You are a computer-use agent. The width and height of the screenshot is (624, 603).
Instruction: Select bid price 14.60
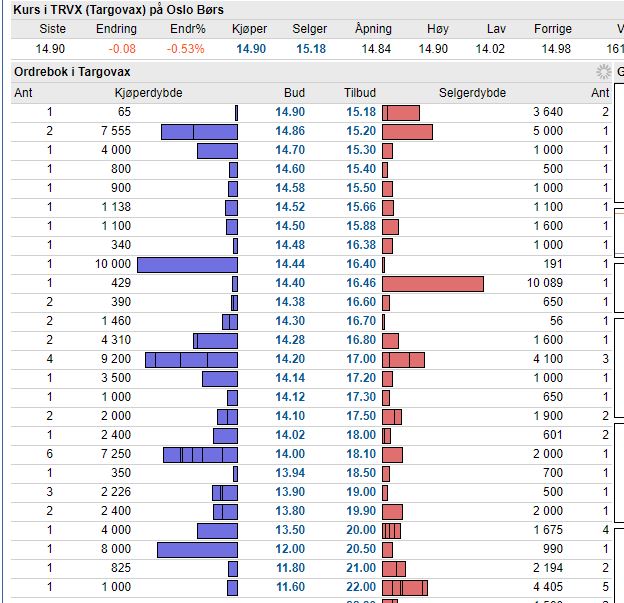[x=290, y=169]
